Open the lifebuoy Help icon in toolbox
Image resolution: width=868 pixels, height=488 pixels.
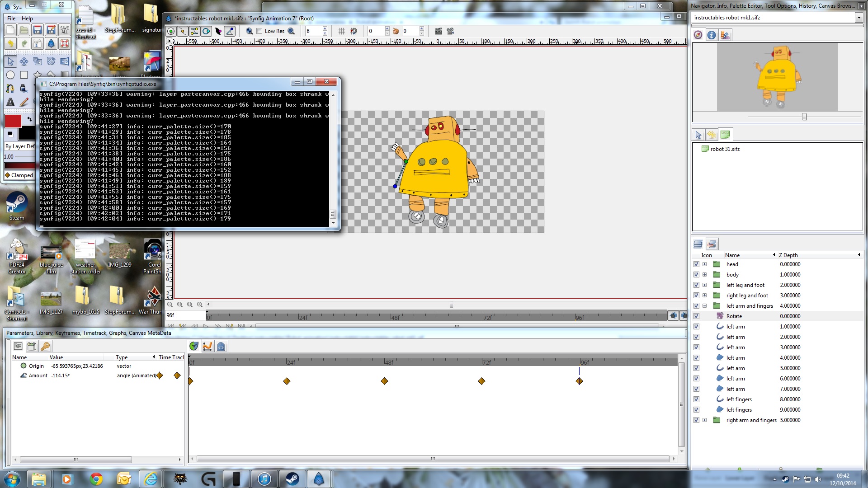click(65, 43)
